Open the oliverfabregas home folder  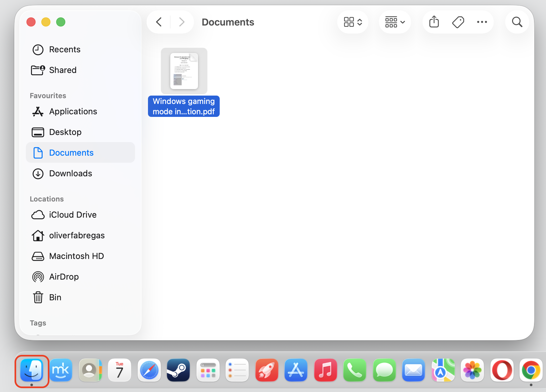click(x=80, y=235)
